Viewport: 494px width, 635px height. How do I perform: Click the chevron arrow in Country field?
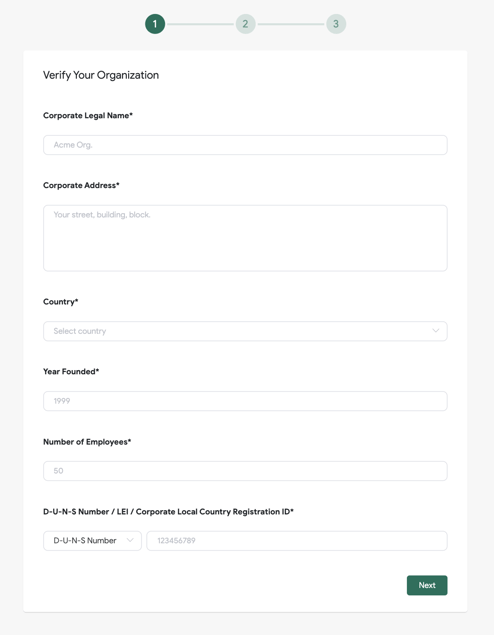(x=436, y=331)
